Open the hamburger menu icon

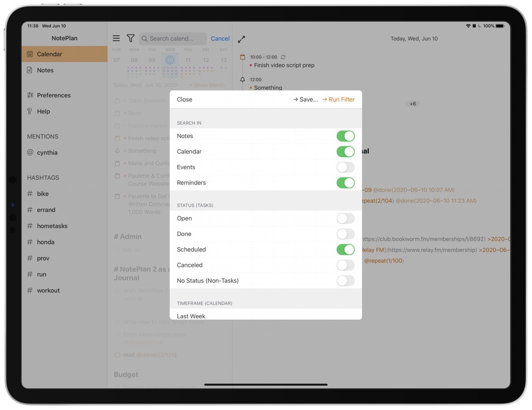tap(117, 38)
